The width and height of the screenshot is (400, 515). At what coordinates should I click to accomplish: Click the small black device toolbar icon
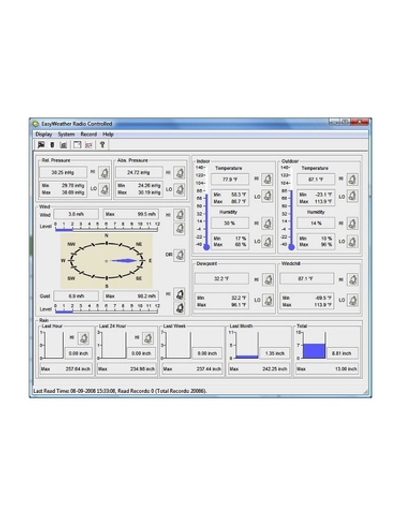click(52, 145)
